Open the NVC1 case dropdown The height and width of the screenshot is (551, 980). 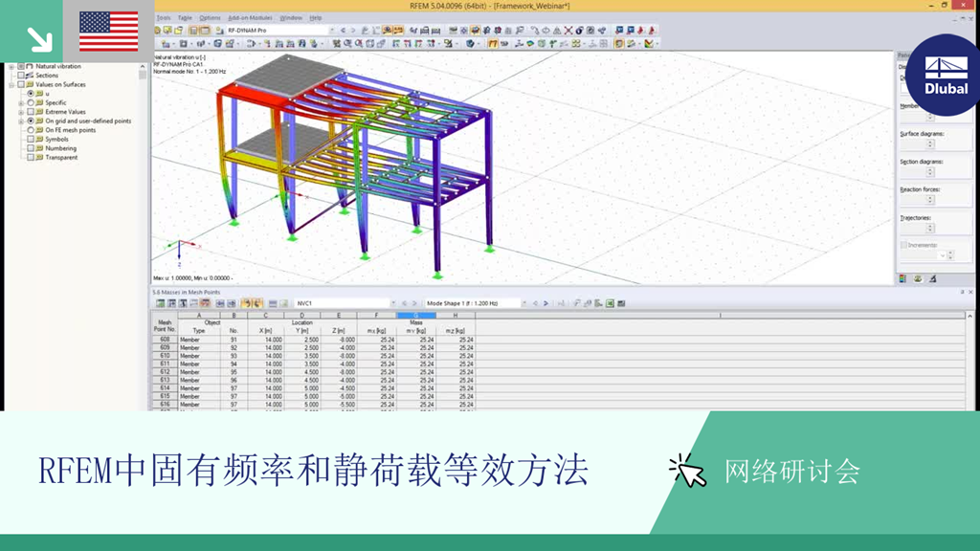tap(345, 303)
